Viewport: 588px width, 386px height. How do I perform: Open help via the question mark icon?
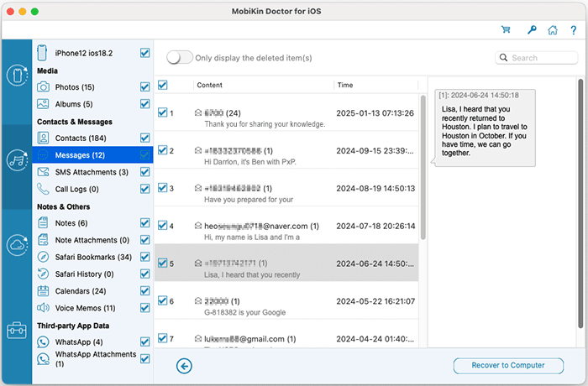tap(574, 30)
